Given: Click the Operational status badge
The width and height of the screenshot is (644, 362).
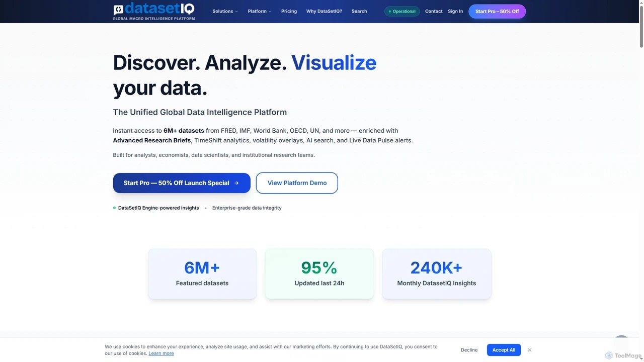Looking at the screenshot, I should point(402,11).
